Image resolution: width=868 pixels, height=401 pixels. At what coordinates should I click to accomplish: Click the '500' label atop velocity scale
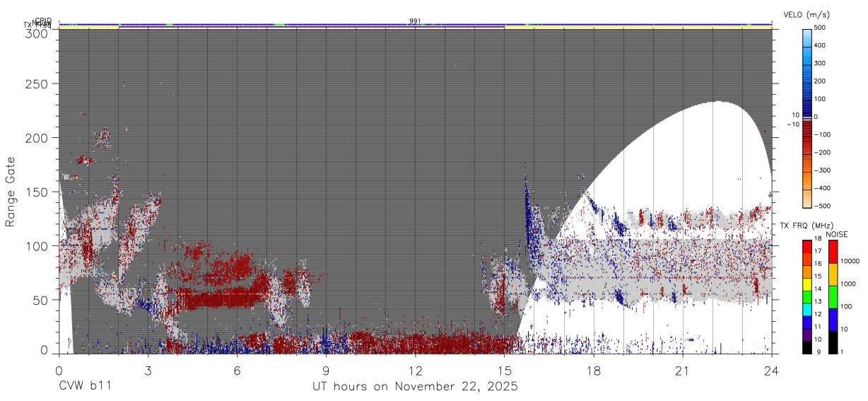click(x=821, y=28)
